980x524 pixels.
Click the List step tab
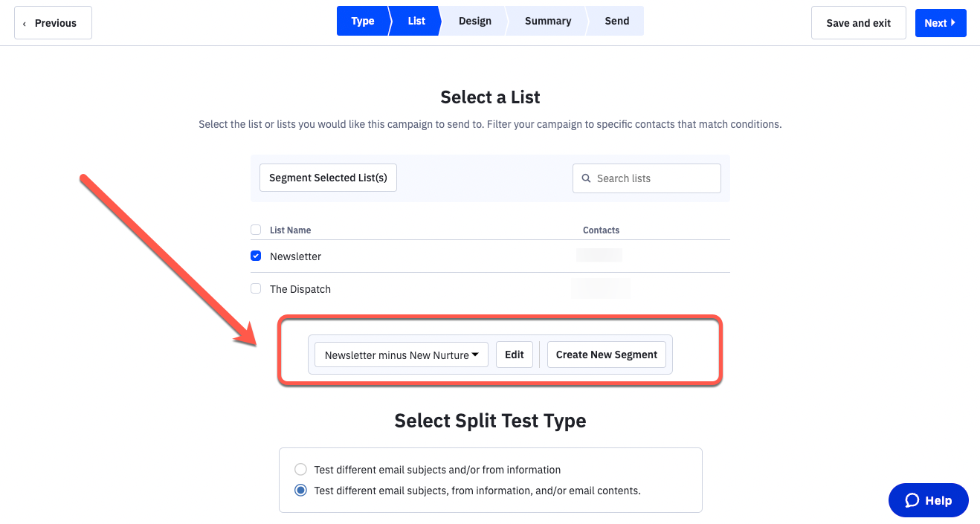(416, 21)
